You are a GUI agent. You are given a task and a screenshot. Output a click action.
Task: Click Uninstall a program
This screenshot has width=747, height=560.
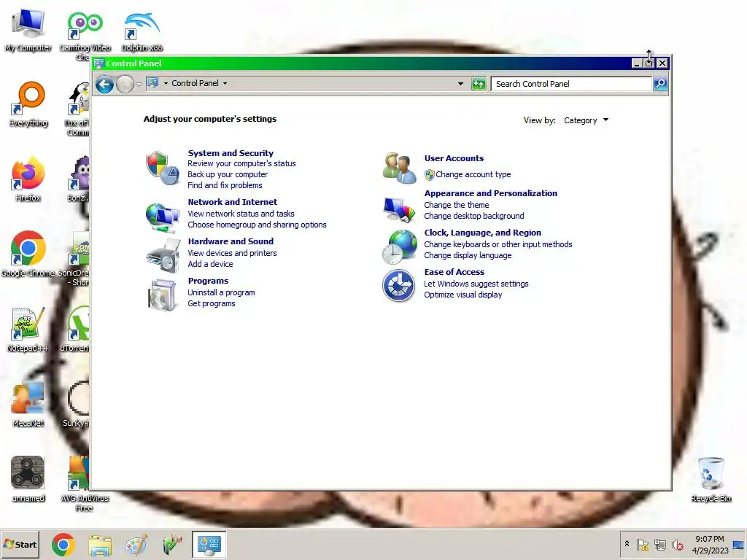[221, 292]
